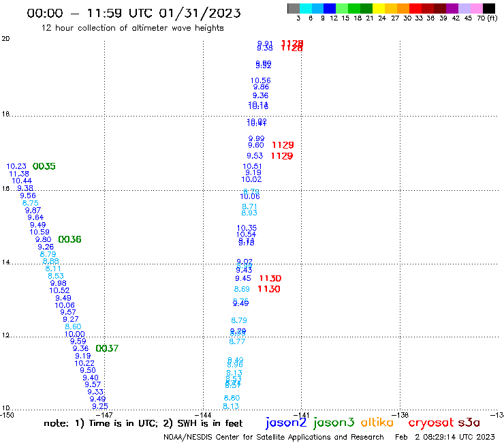Click the wave height value 8.60
The height and width of the screenshot is (443, 504).
[73, 326]
